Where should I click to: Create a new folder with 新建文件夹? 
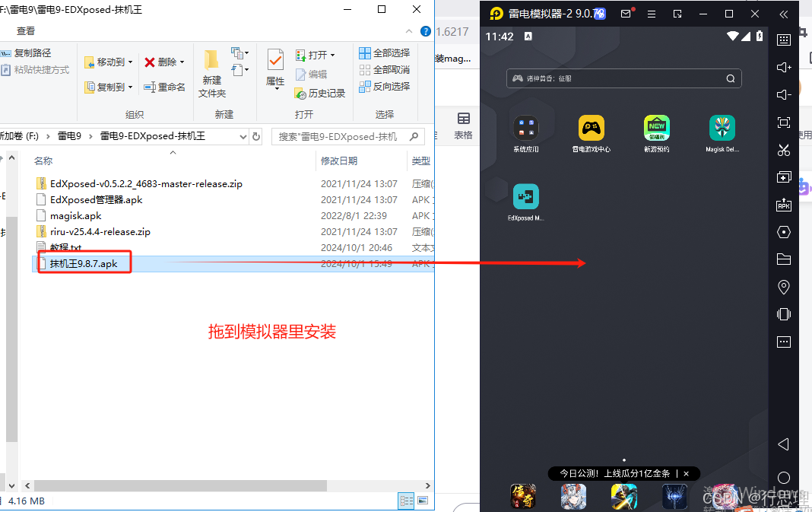pyautogui.click(x=212, y=73)
